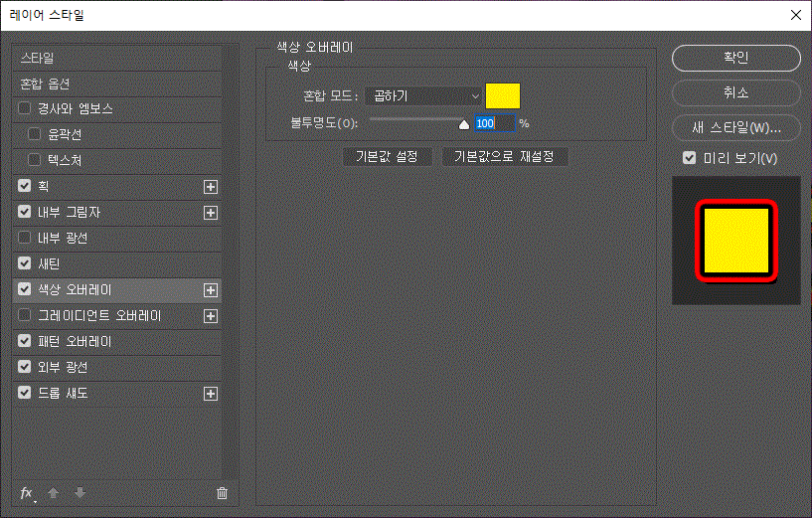The image size is (812, 518).
Task: Uncheck the 새틴 checkbox
Action: pos(24,263)
